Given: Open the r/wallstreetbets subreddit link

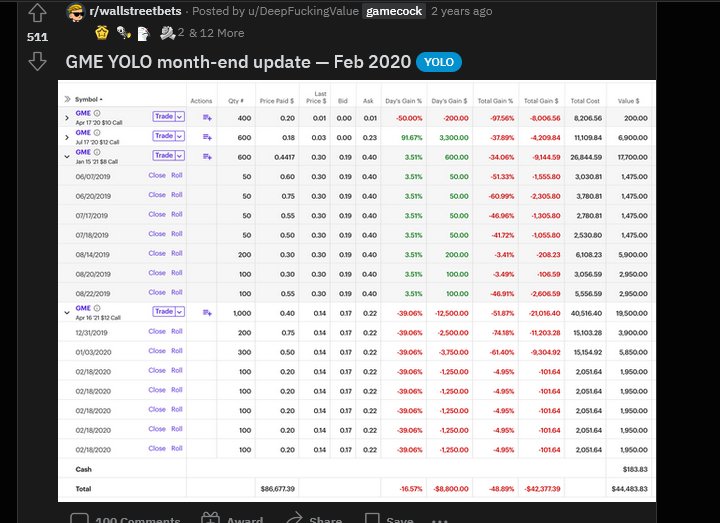Looking at the screenshot, I should pos(135,11).
